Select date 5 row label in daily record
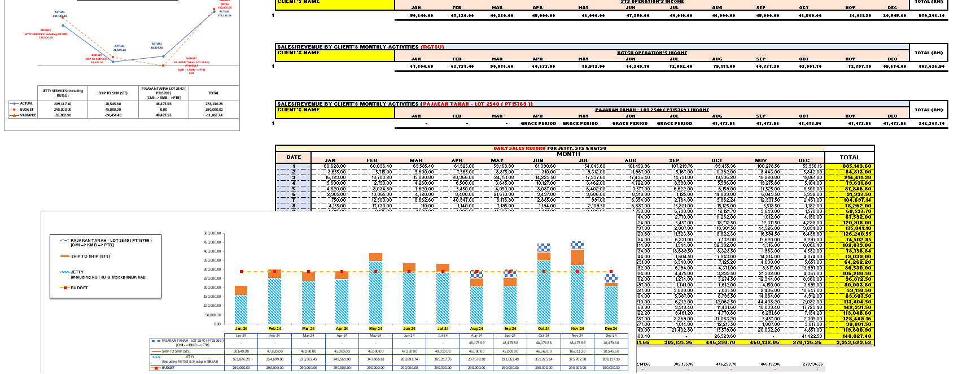 [x=294, y=189]
